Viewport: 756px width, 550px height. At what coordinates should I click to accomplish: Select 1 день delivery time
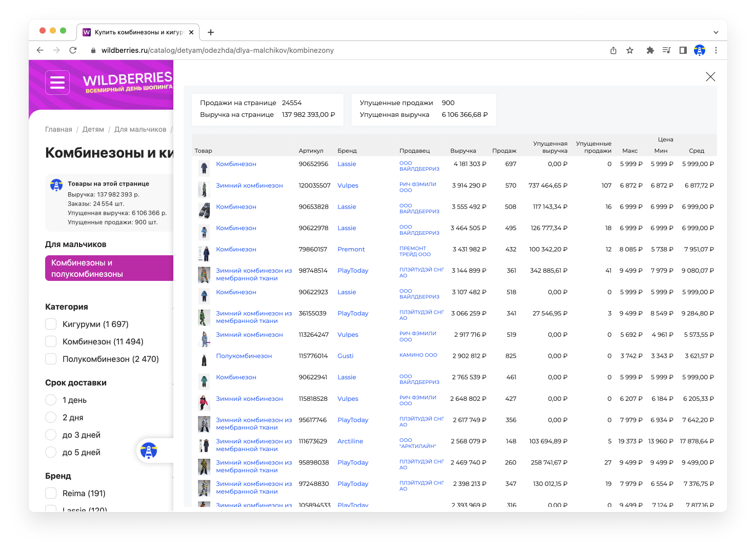point(51,400)
